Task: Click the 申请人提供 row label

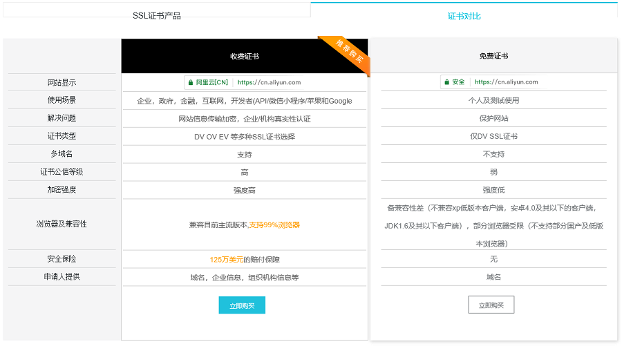Action: tap(62, 277)
